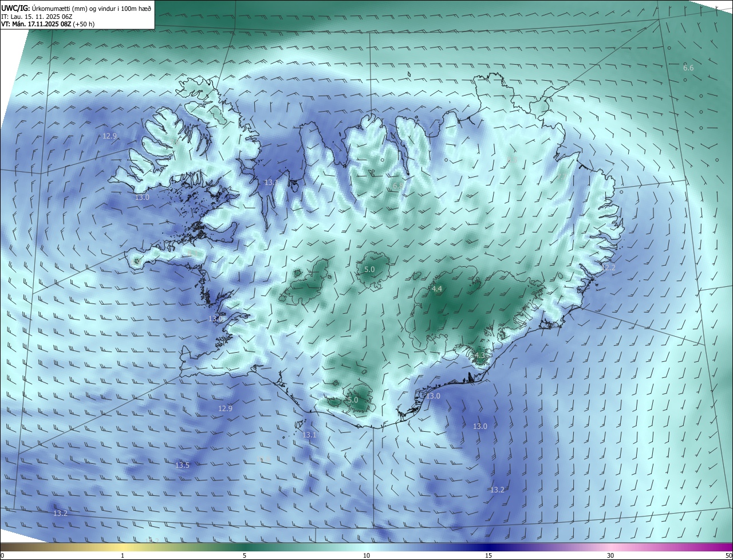Click the initial time line 'IT: Lau. 15. 11. 2025 06Z'

click(x=37, y=17)
